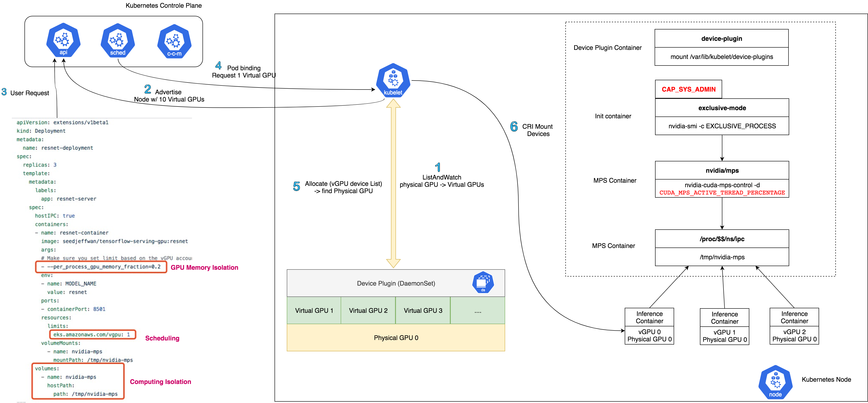Select the exclusive-mode header box

pyautogui.click(x=722, y=108)
